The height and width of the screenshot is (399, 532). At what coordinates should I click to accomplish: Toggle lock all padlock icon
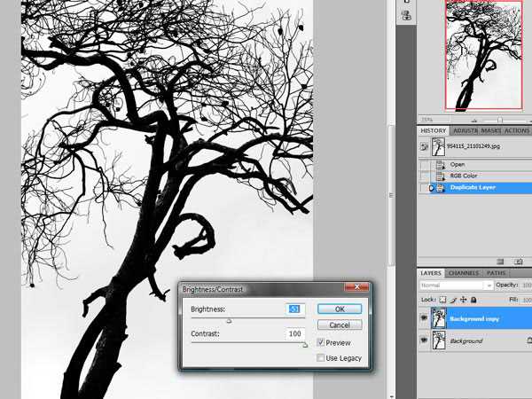click(473, 300)
